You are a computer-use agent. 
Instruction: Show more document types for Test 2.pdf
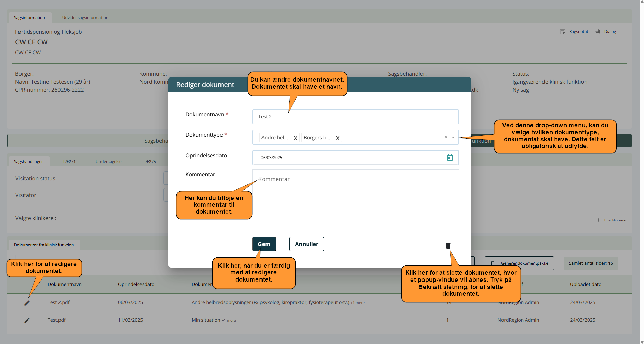tap(357, 303)
